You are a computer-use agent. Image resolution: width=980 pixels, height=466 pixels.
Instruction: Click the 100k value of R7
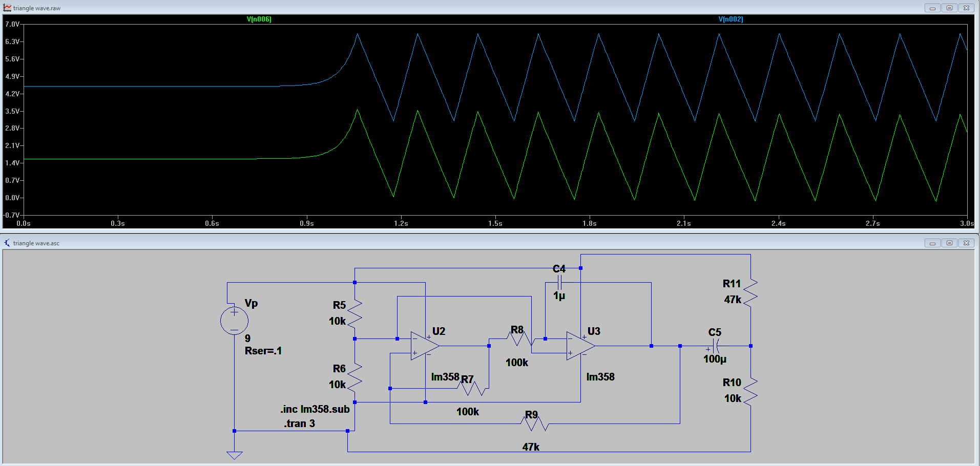(x=468, y=412)
